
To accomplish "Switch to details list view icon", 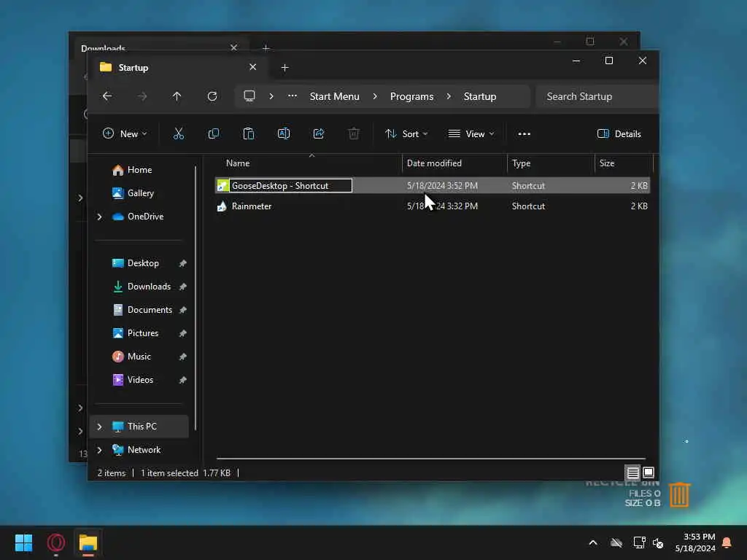I will 632,472.
